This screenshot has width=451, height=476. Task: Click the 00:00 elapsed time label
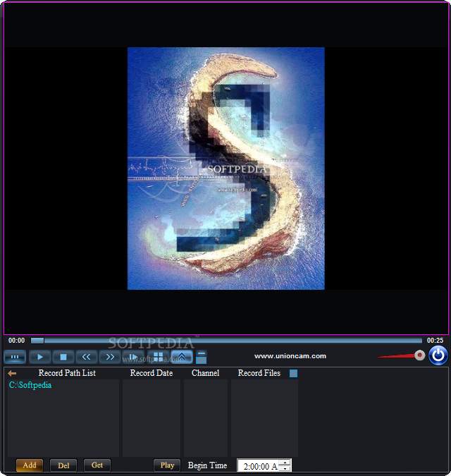[16, 341]
